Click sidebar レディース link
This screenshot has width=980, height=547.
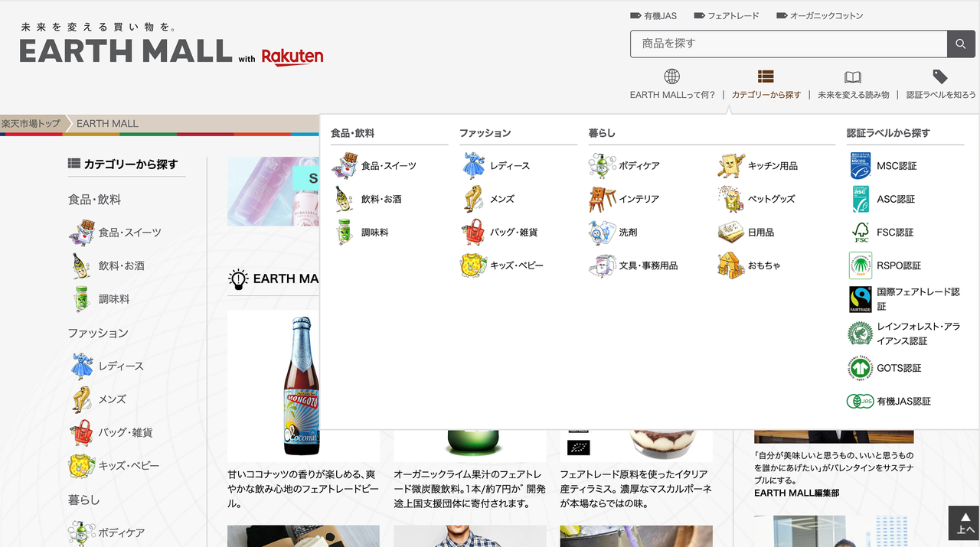point(121,366)
